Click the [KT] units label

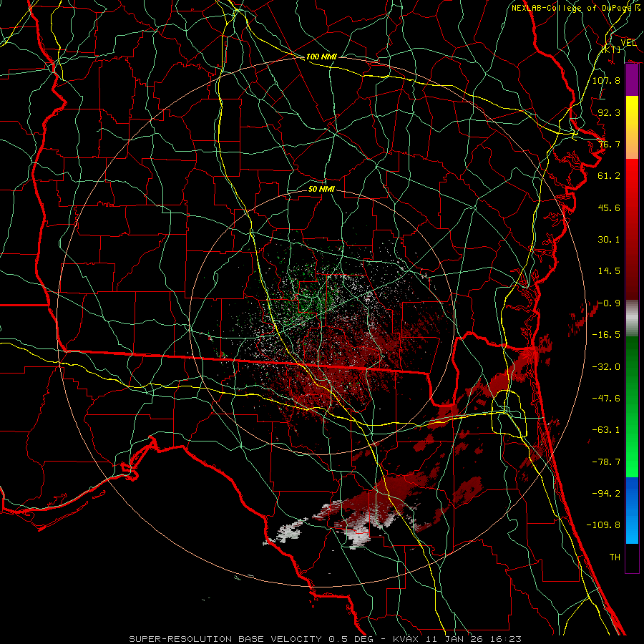click(x=611, y=49)
